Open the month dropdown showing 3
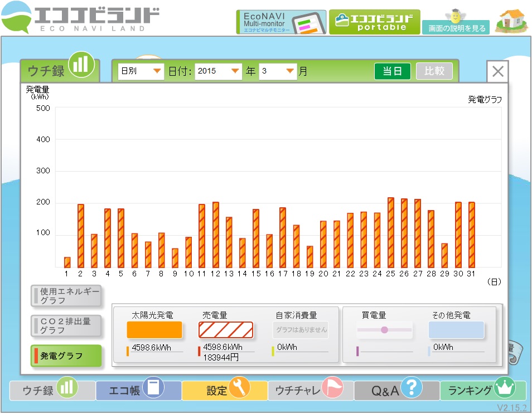Image resolution: width=532 pixels, height=414 pixels. (x=278, y=71)
